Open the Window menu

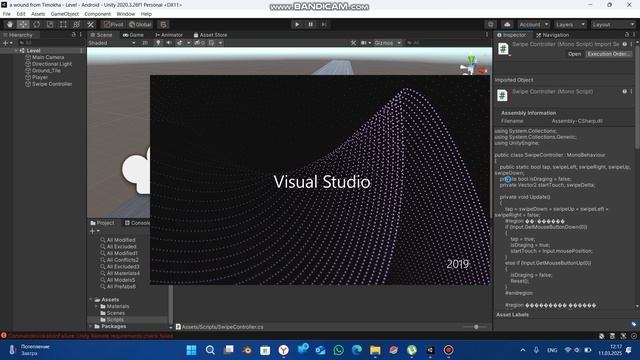coord(126,14)
